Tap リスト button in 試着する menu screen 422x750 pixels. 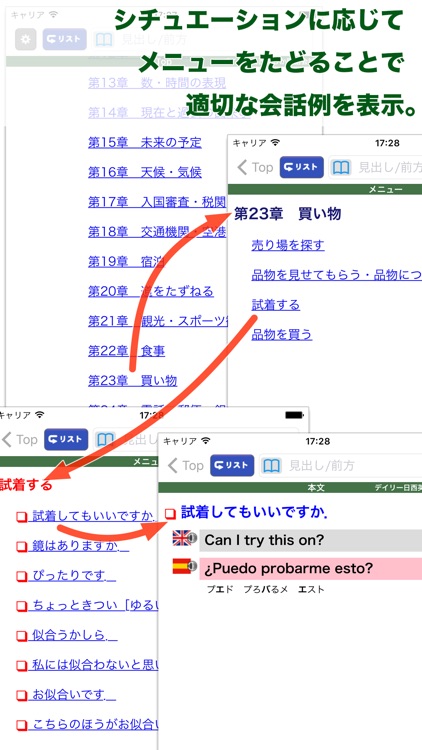tap(66, 439)
